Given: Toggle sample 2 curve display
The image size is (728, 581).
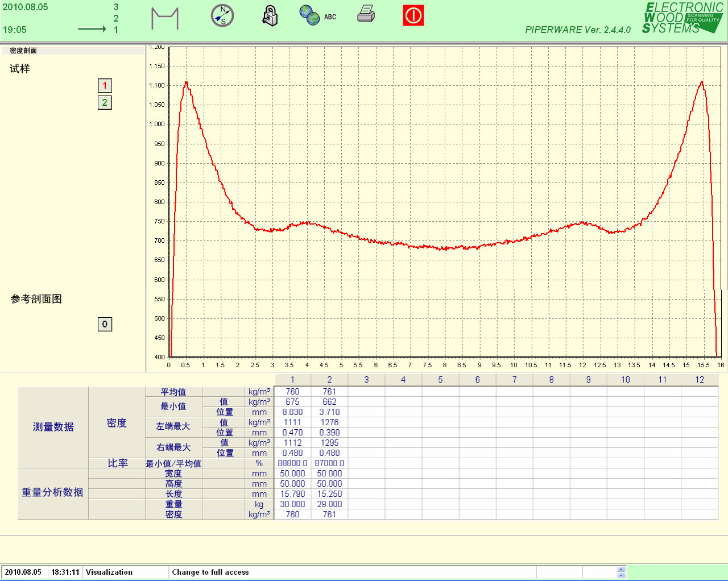Looking at the screenshot, I should pyautogui.click(x=105, y=103).
